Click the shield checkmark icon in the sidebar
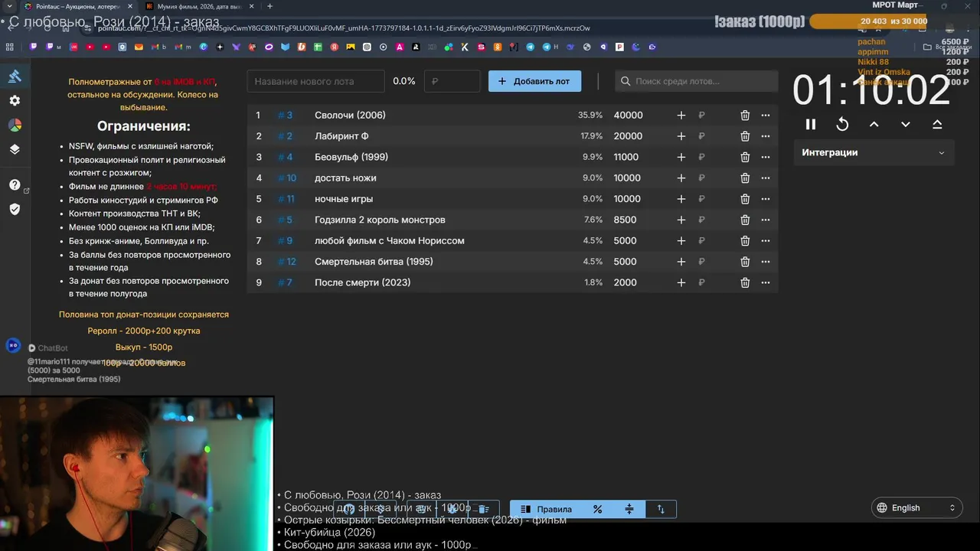980x551 pixels. [15, 209]
